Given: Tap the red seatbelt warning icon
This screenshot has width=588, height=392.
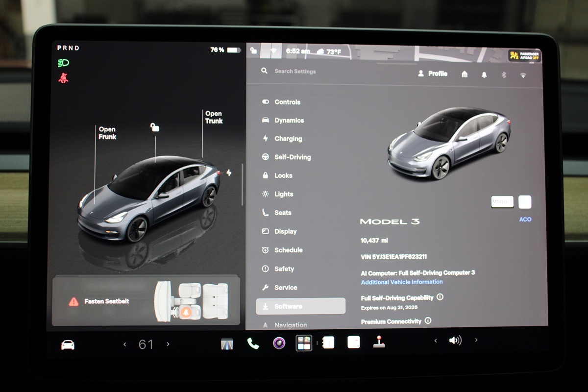Looking at the screenshot, I should (x=64, y=78).
